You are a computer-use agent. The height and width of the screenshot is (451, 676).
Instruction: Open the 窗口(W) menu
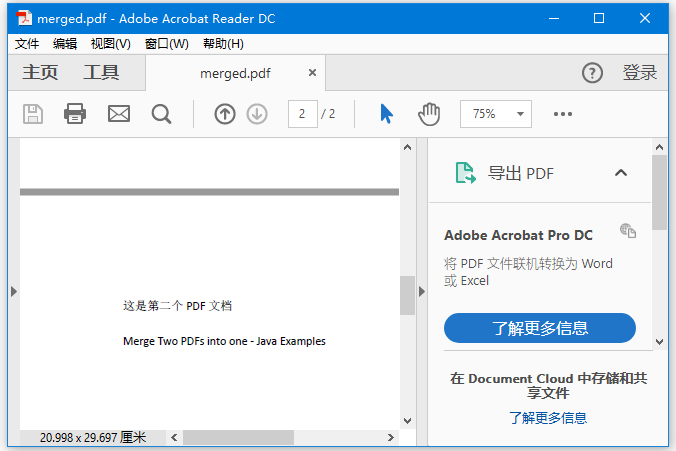click(x=167, y=44)
